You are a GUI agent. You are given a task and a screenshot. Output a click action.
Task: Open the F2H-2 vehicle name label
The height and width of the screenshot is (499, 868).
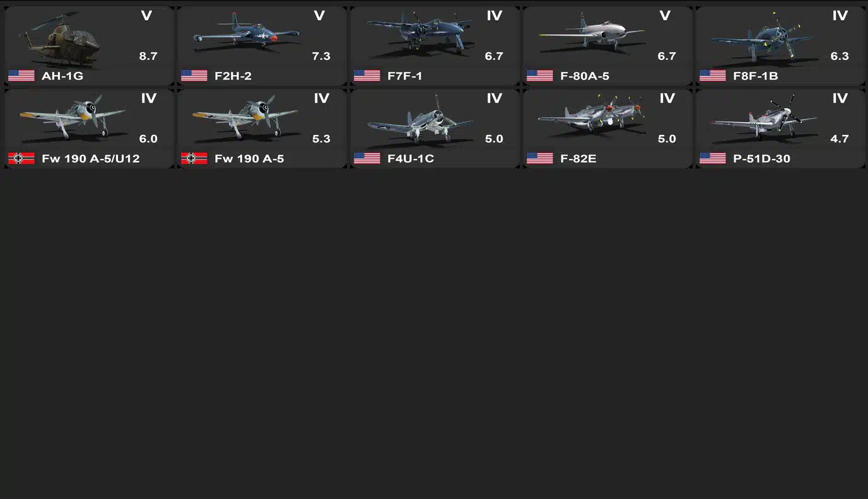point(233,76)
